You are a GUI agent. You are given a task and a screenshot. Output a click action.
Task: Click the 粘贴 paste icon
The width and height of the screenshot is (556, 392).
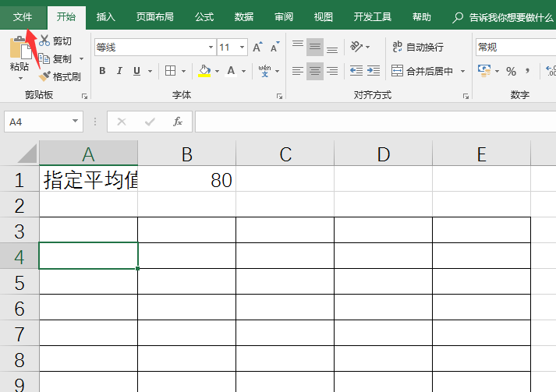20,47
